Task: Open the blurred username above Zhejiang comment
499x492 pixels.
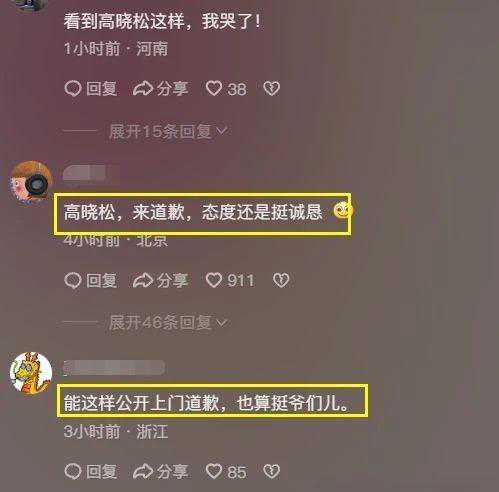Action: click(x=114, y=368)
